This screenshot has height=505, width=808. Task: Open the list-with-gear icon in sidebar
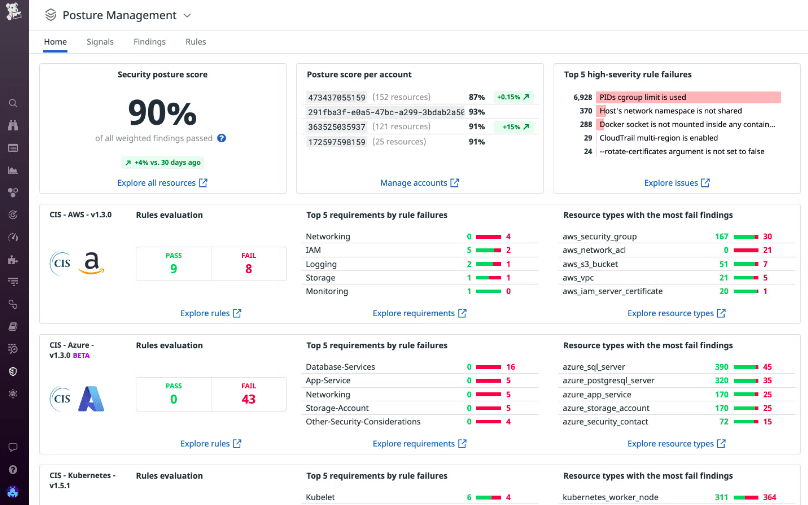coord(13,349)
